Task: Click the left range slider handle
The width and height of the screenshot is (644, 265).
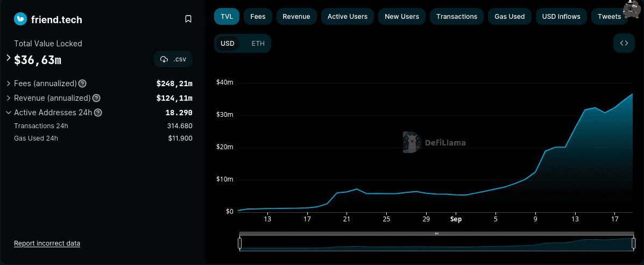Action: coord(240,243)
